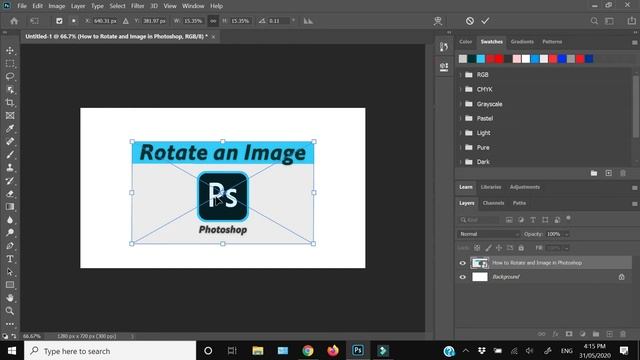Pick the light blue swatch

(x=481, y=59)
